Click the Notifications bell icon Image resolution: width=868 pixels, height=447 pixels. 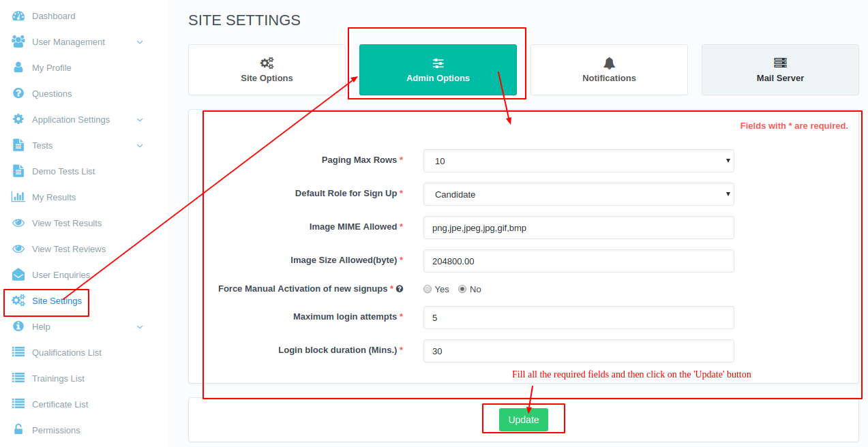tap(609, 63)
